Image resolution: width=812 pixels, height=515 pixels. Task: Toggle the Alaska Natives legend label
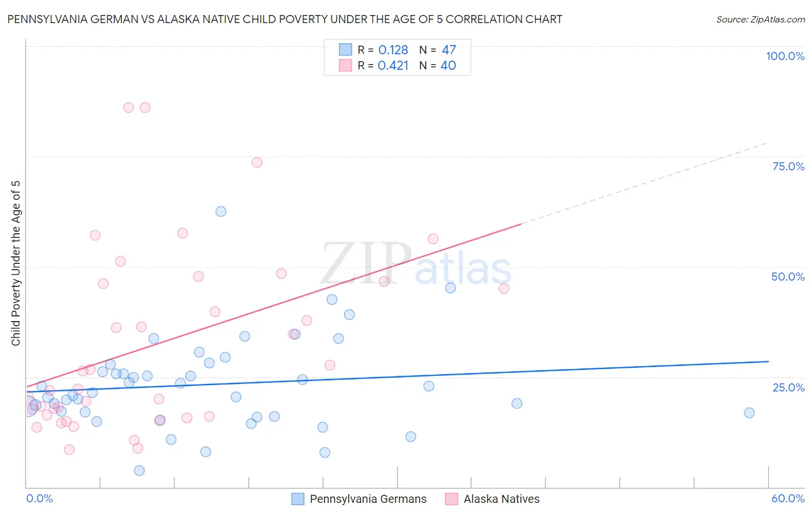(501, 499)
